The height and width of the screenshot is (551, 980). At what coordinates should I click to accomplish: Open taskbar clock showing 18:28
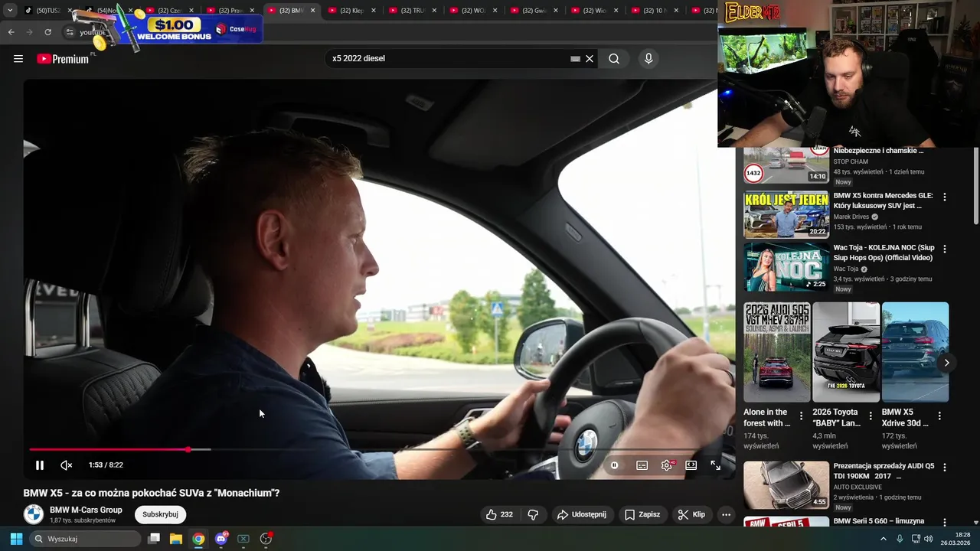[x=955, y=539]
